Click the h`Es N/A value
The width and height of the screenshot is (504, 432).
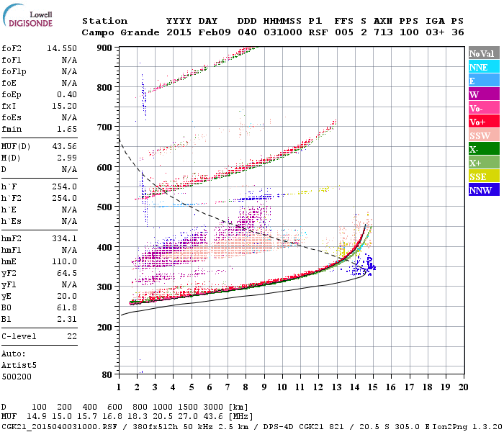point(69,221)
